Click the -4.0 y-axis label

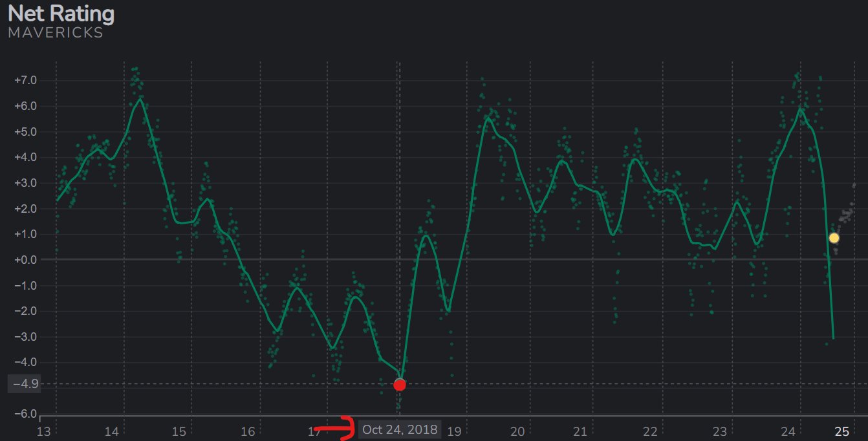click(x=25, y=363)
